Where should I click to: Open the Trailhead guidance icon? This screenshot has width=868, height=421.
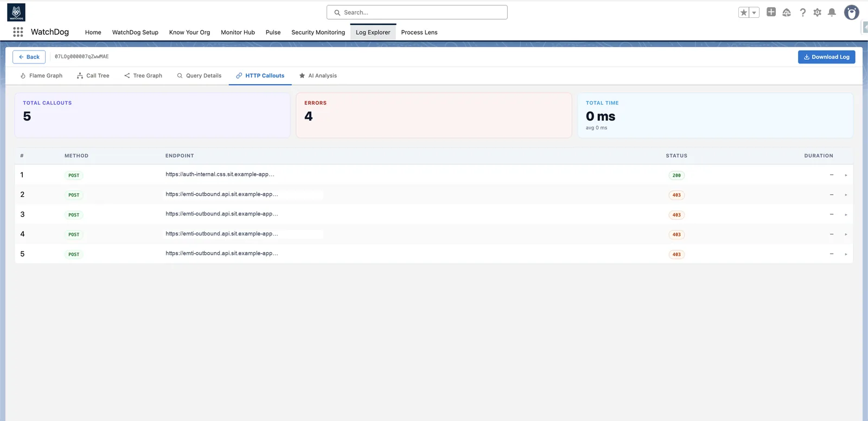[787, 12]
